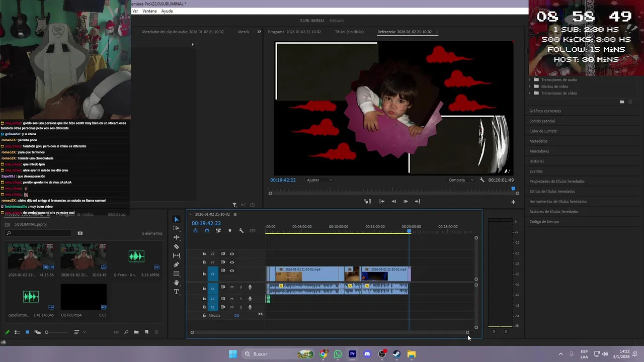Switch project panel to list view

pyautogui.click(x=17, y=332)
